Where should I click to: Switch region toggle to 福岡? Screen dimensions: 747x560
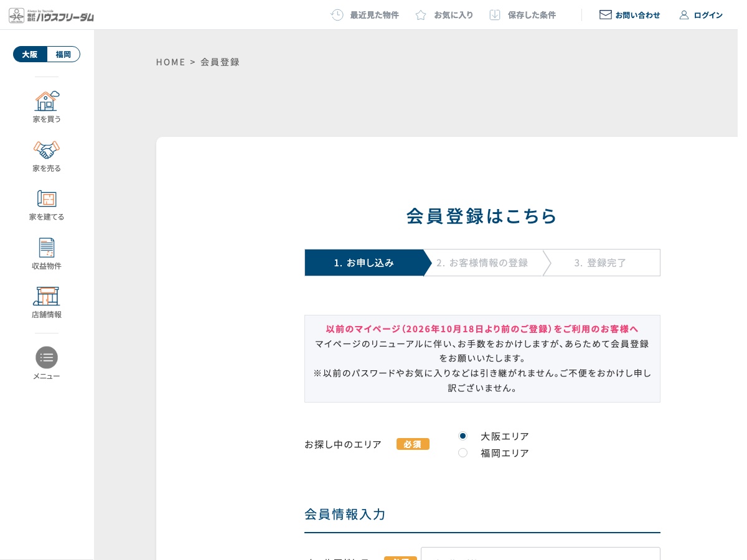pos(63,54)
